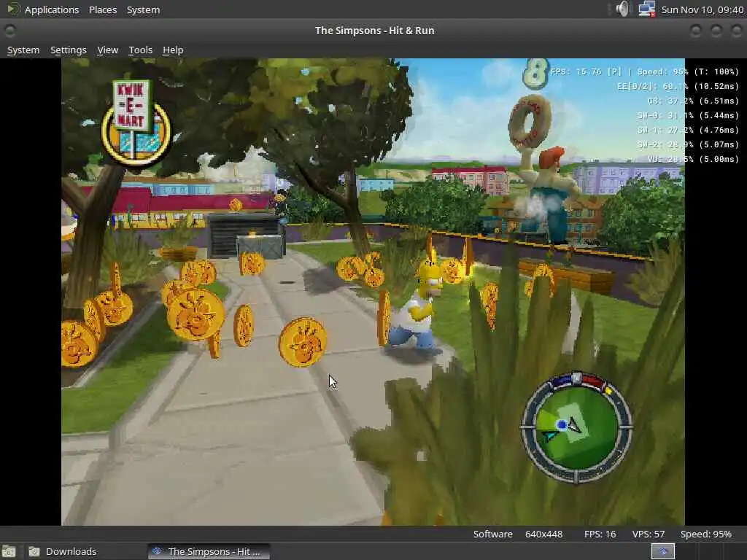Screen dimensions: 747x560
Task: Switch to the Downloads taskbar window
Action: tap(71, 551)
